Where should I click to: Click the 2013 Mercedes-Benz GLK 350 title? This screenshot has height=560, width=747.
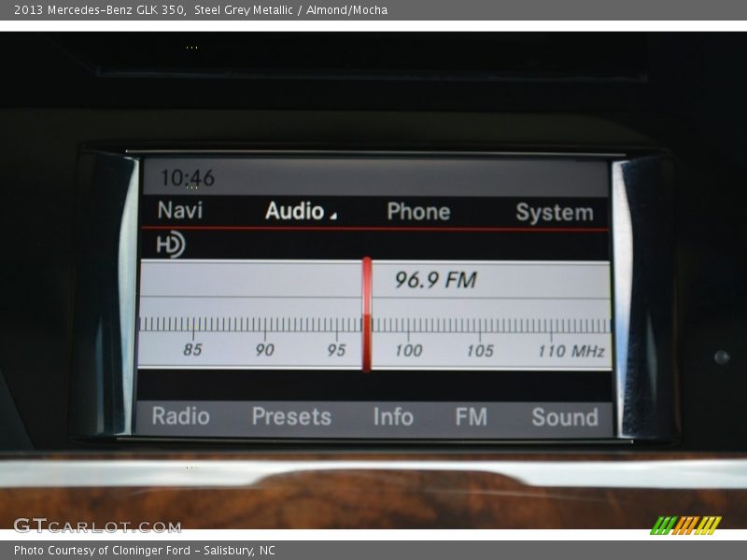coord(100,10)
